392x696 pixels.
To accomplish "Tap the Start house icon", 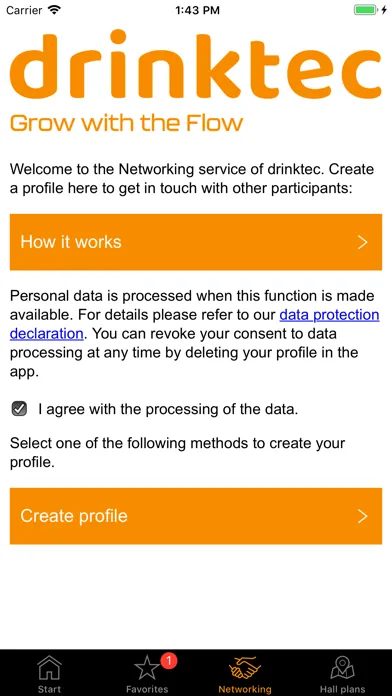I will click(49, 668).
